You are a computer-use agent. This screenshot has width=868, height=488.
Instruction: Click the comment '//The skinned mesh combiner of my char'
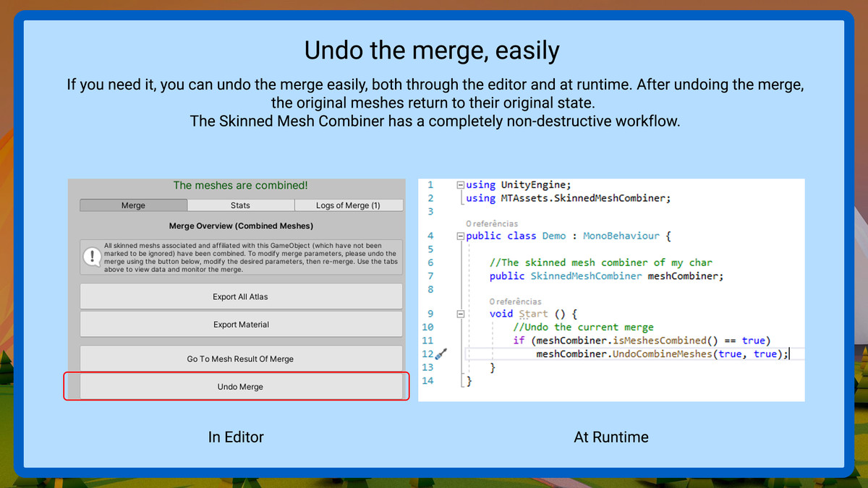[x=601, y=262]
